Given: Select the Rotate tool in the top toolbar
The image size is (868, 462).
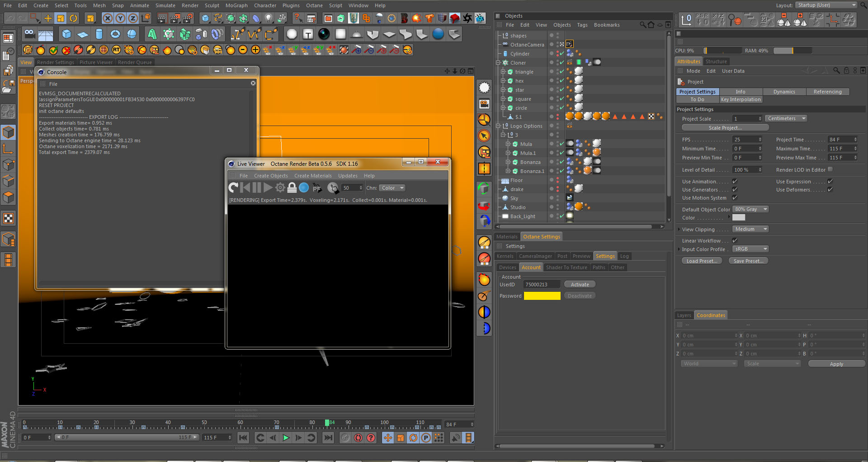Looking at the screenshot, I should [73, 18].
